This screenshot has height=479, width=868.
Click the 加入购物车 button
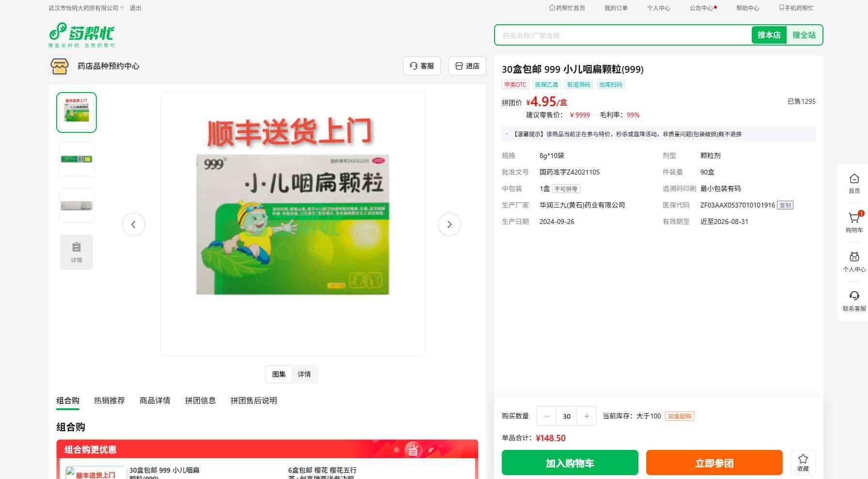(570, 463)
